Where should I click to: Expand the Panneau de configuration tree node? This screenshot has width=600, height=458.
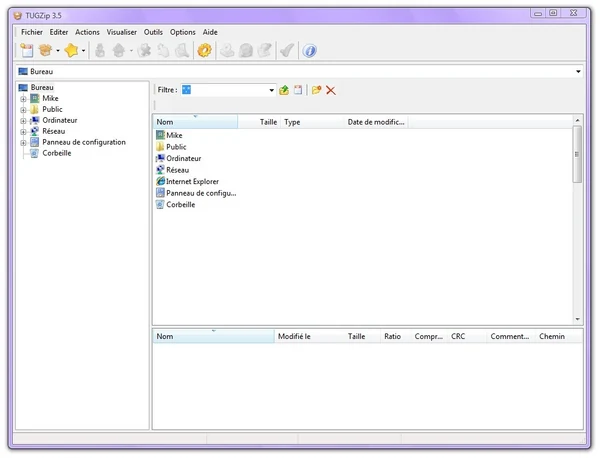23,143
